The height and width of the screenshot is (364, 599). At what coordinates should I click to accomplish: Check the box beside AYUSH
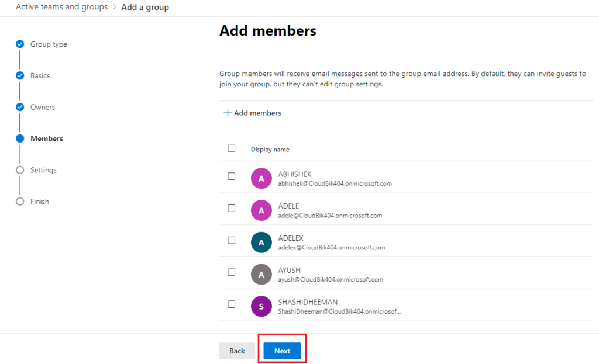coord(231,272)
